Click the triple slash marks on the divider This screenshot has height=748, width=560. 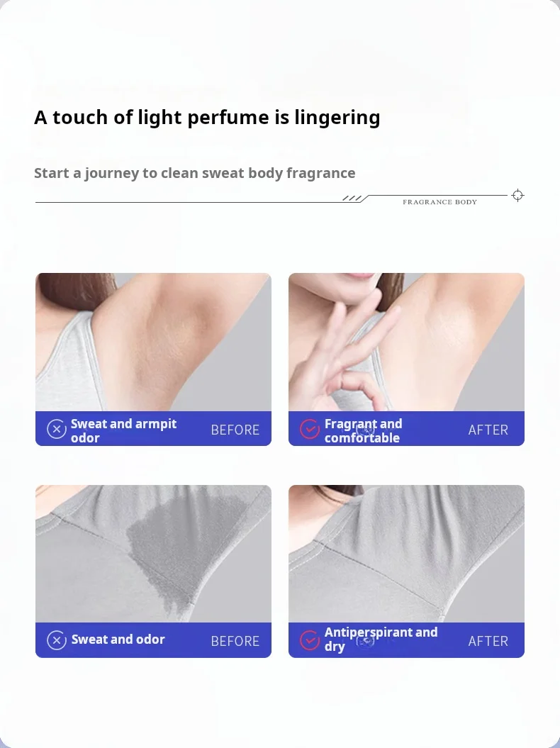pos(352,198)
